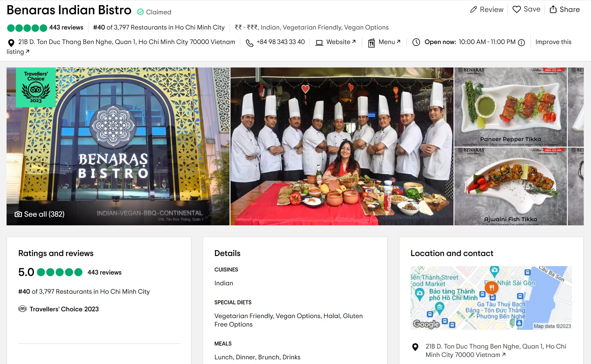Viewport: 591px width, 364px height.
Task: Click the location pin in Location and contact
Action: point(415,347)
